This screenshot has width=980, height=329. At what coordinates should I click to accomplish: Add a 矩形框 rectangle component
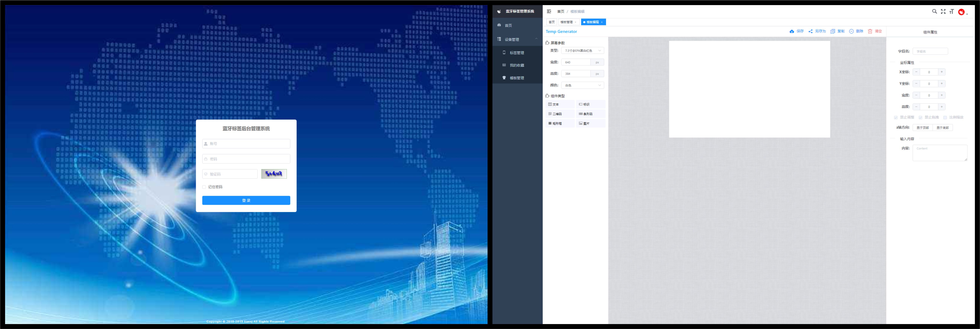[560, 123]
